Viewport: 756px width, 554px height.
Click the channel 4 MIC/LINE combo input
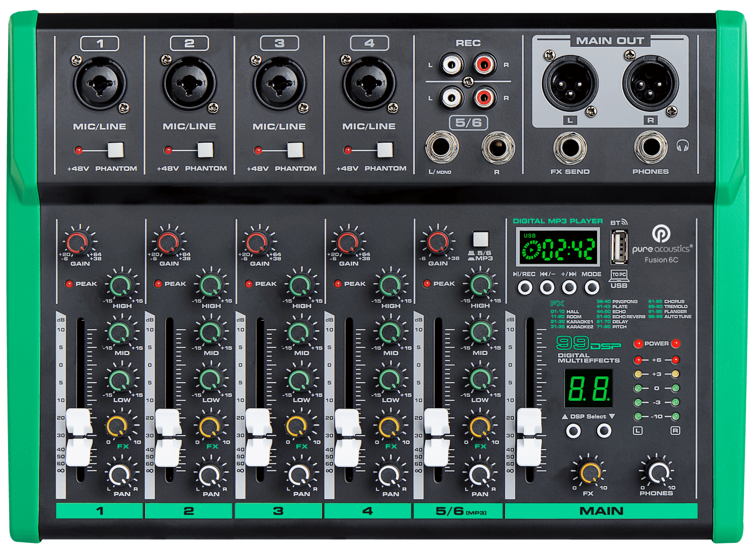click(x=369, y=83)
